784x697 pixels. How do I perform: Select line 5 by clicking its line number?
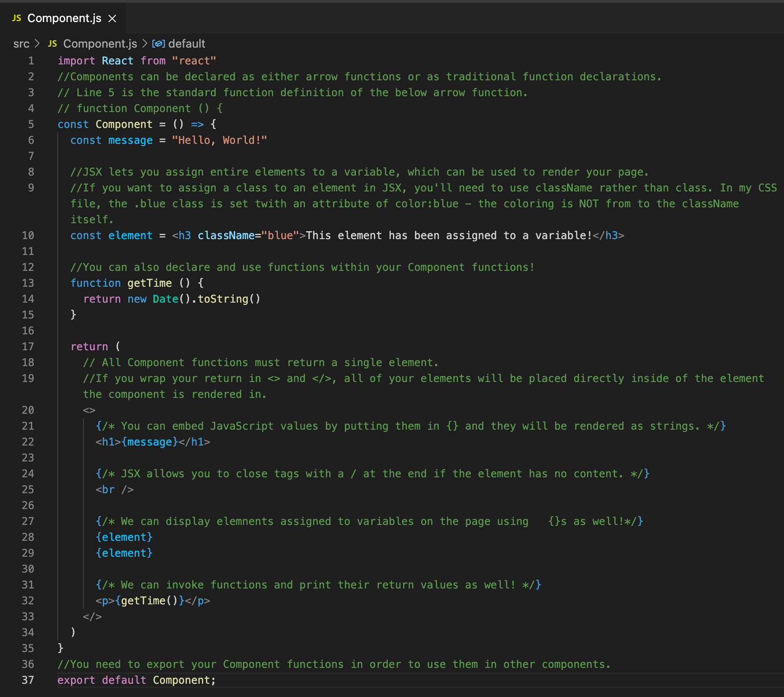click(31, 124)
